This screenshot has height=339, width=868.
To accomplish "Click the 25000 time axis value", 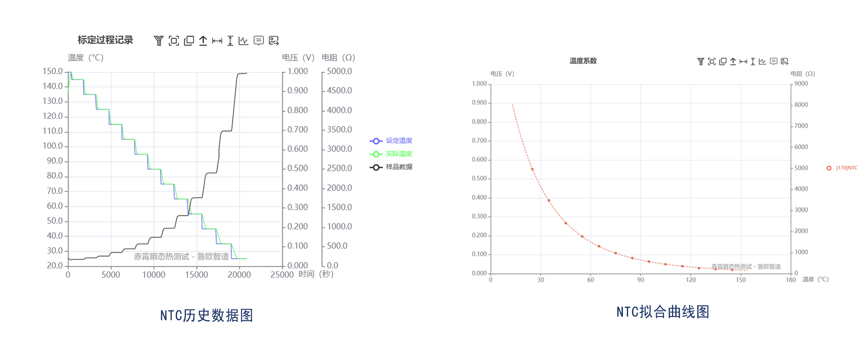I will click(x=282, y=275).
